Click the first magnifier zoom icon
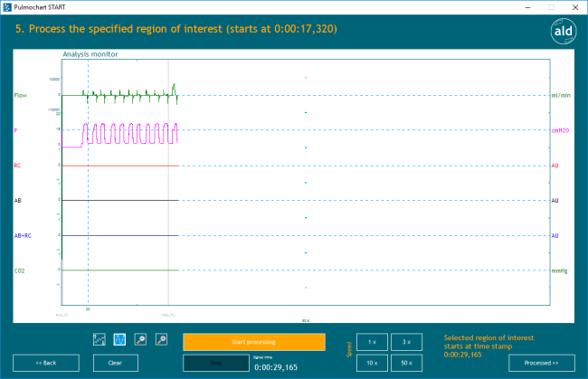 point(141,340)
